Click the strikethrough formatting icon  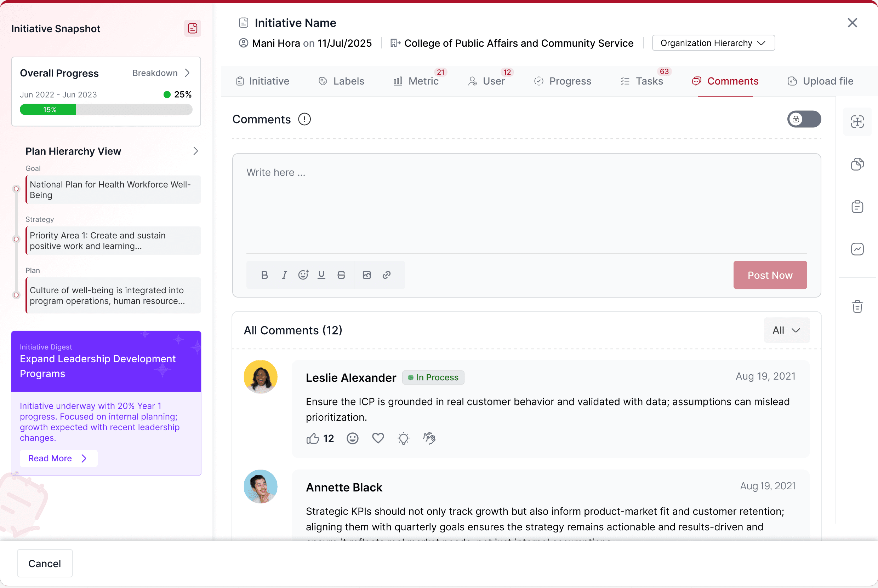[x=341, y=275]
